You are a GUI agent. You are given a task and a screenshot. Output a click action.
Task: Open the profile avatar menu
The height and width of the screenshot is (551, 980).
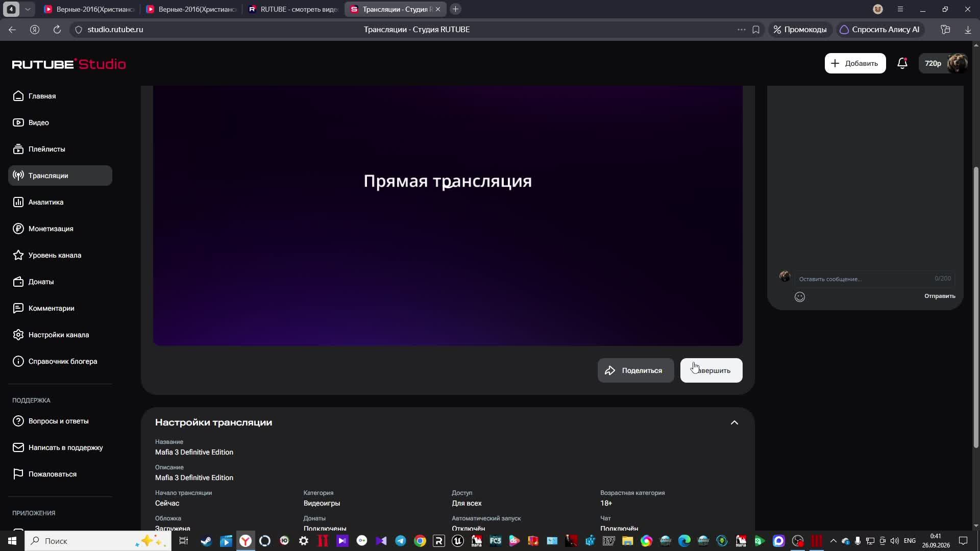pyautogui.click(x=957, y=63)
